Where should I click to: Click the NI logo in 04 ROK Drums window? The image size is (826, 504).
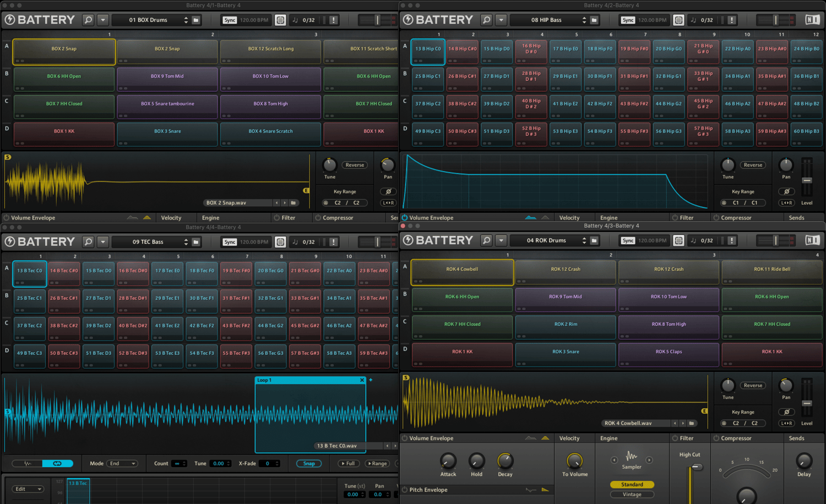812,240
